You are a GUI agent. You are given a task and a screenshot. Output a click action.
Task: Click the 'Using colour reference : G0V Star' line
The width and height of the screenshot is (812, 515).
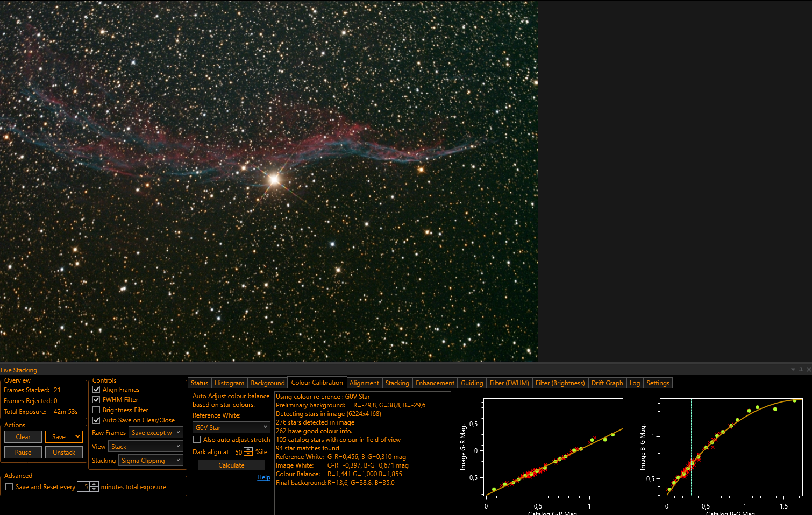click(323, 397)
